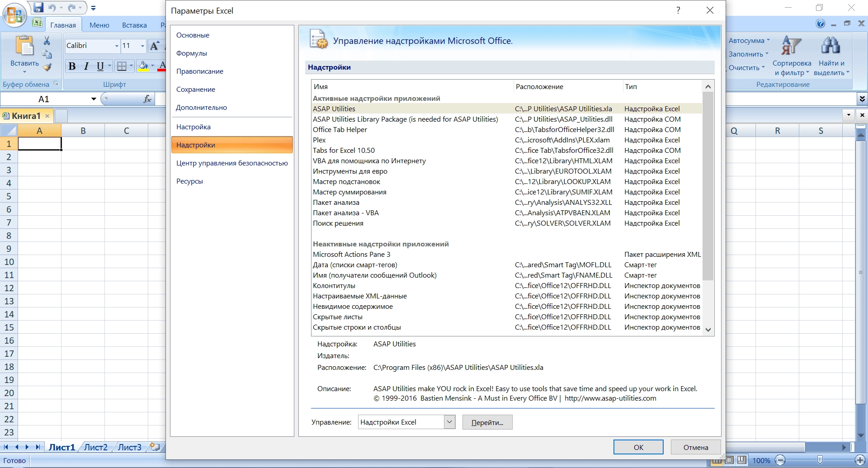Save the workbook with floppy icon
This screenshot has width=868, height=468.
tap(38, 8)
